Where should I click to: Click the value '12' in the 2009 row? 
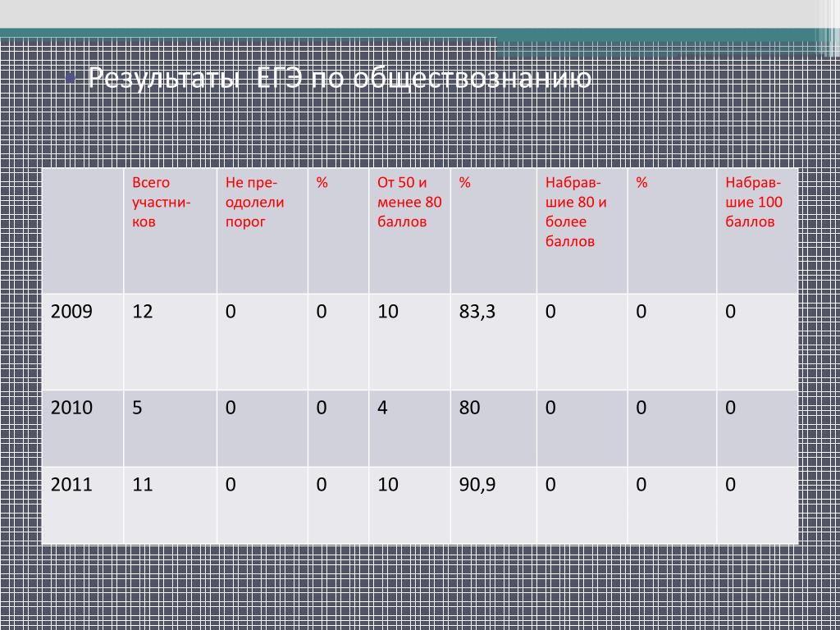tap(143, 312)
